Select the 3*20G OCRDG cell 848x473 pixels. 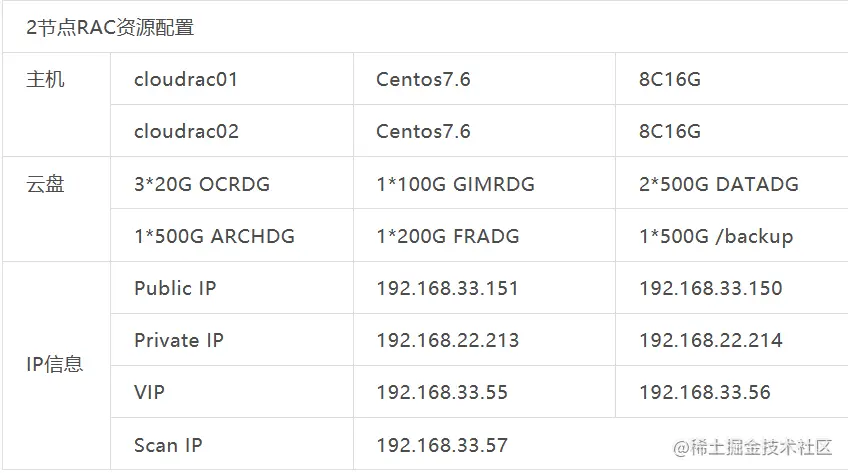[x=232, y=183]
